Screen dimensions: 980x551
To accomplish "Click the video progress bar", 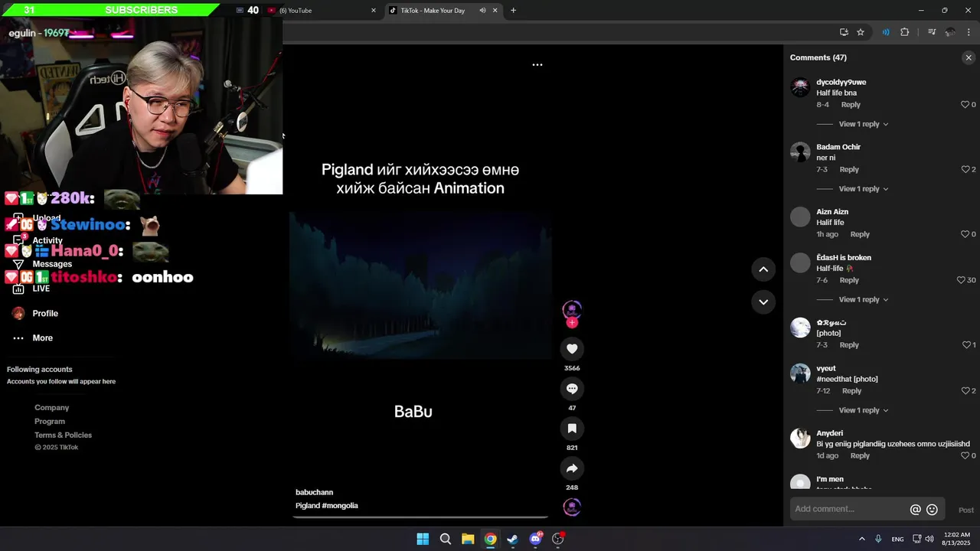I will [x=420, y=517].
